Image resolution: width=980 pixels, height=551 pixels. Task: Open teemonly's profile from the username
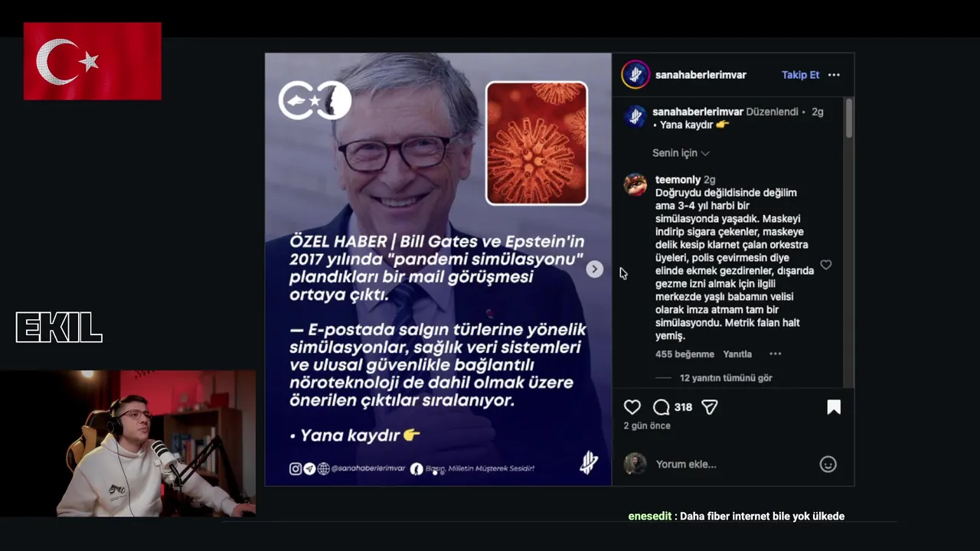(x=678, y=180)
